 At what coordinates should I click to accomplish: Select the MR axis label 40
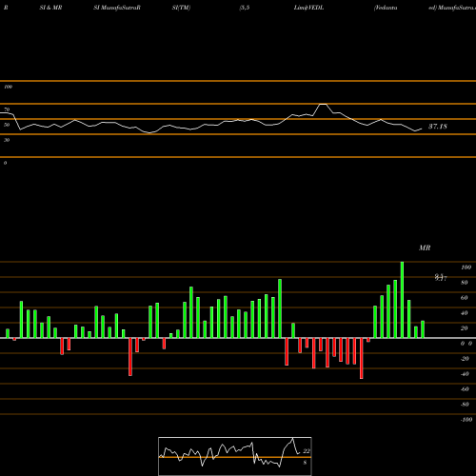coord(465,313)
